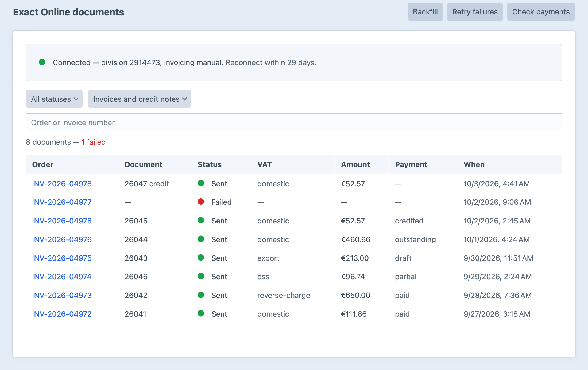Open order INV-2026-04975 link
Image resolution: width=588 pixels, height=370 pixels.
[x=62, y=258]
